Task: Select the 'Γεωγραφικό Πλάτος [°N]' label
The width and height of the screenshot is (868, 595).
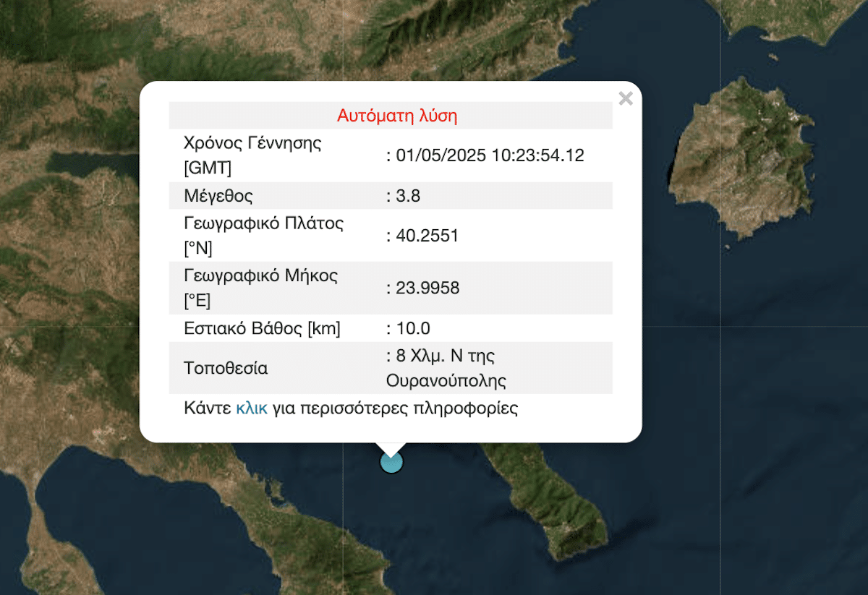Action: tap(264, 236)
